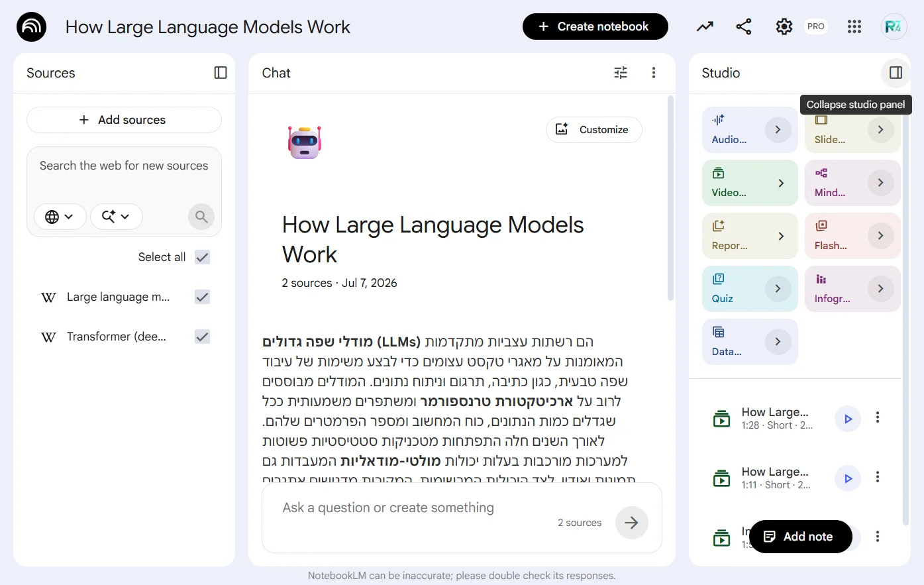The height and width of the screenshot is (585, 924).
Task: Create a Report in Studio
Action: pos(750,236)
